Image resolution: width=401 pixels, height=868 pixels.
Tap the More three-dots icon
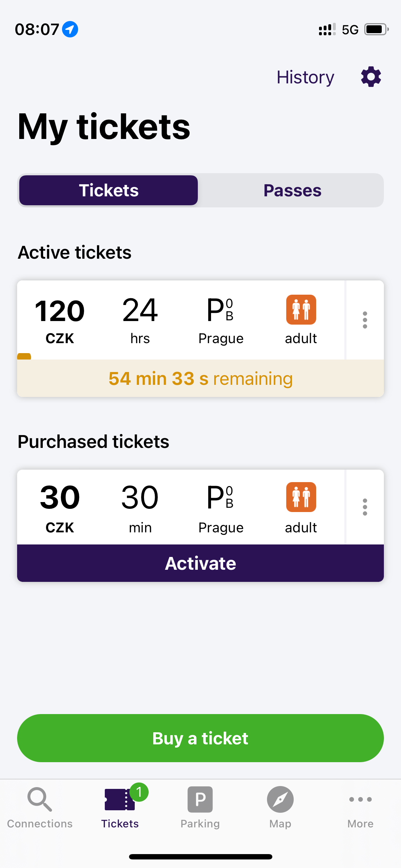click(360, 799)
